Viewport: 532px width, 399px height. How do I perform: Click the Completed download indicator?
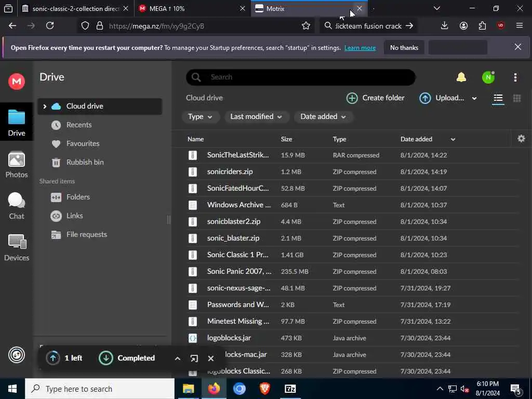coord(127,358)
